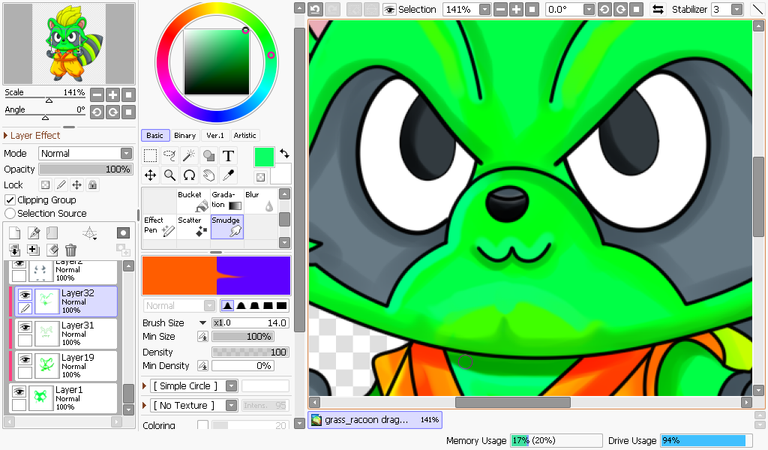Image resolution: width=768 pixels, height=450 pixels.
Task: Open the rotation angle dropdown
Action: pos(589,9)
